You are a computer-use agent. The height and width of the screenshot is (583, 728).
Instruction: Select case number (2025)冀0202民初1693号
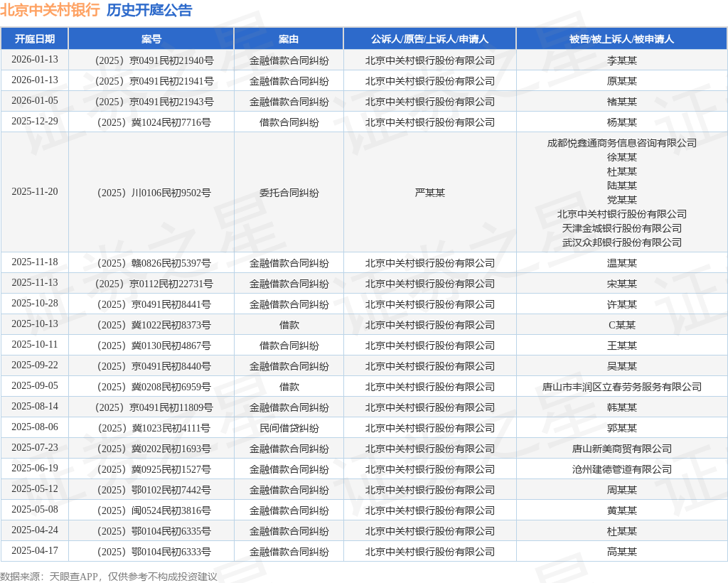(x=154, y=449)
